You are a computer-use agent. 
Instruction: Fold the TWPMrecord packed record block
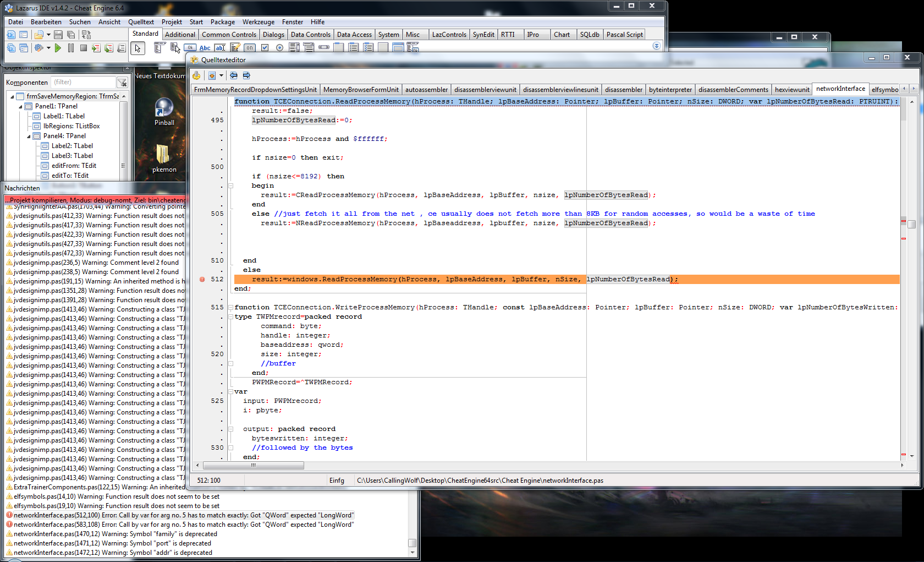coord(230,317)
